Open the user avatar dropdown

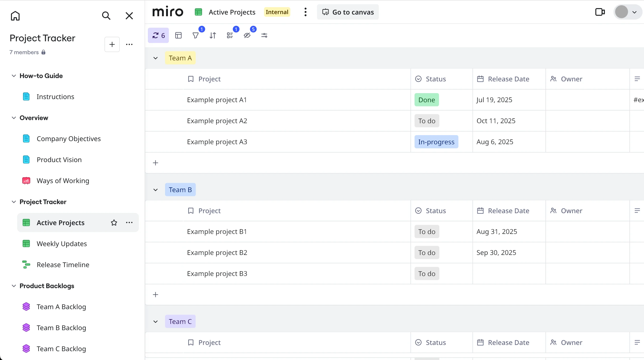628,12
